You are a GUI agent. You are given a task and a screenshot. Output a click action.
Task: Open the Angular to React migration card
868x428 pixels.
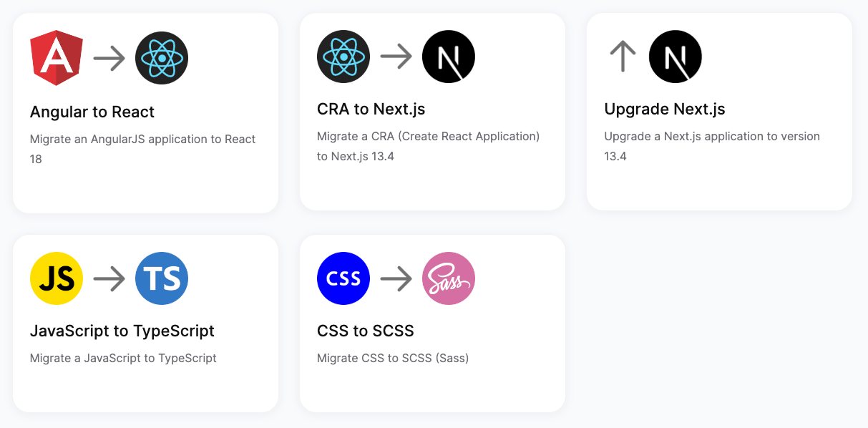[145, 111]
